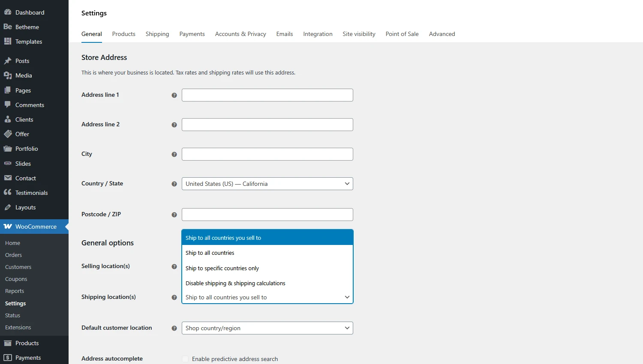Enable predictive address search
Screen dimensions: 643x364
coord(185,359)
